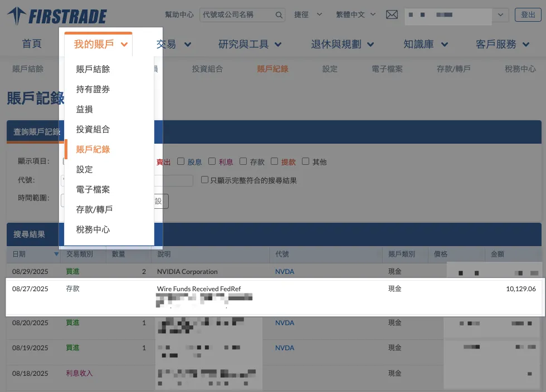Select 存款/轉戶 in the dropdown menu
The width and height of the screenshot is (546, 392).
94,209
